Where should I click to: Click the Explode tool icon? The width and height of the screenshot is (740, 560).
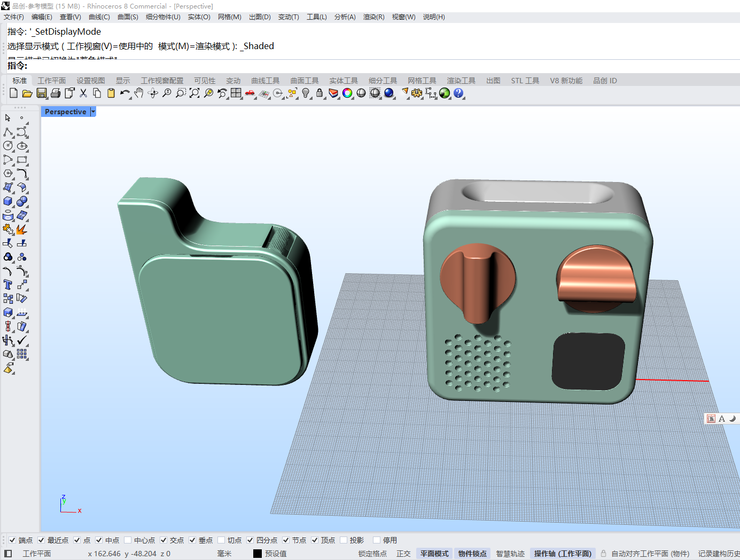(21, 230)
